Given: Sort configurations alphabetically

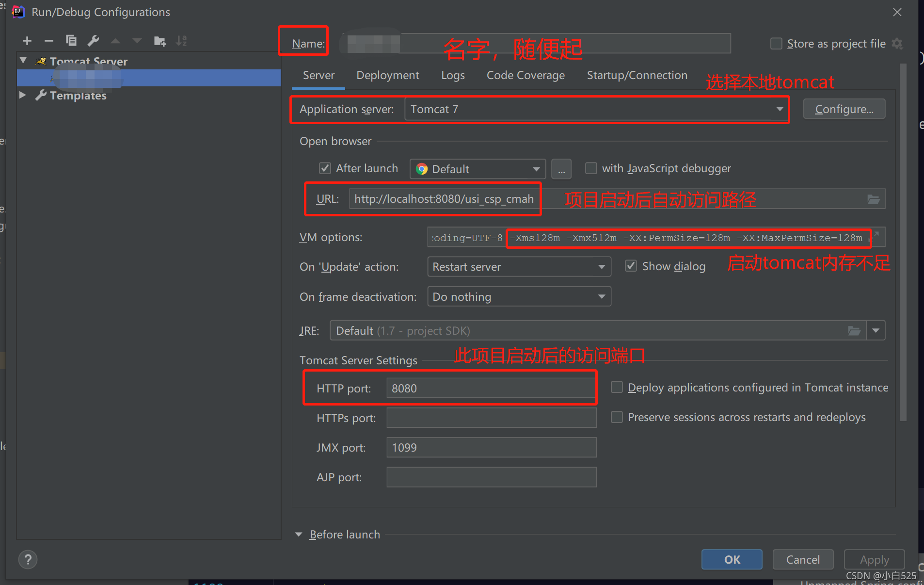Looking at the screenshot, I should click(x=181, y=41).
